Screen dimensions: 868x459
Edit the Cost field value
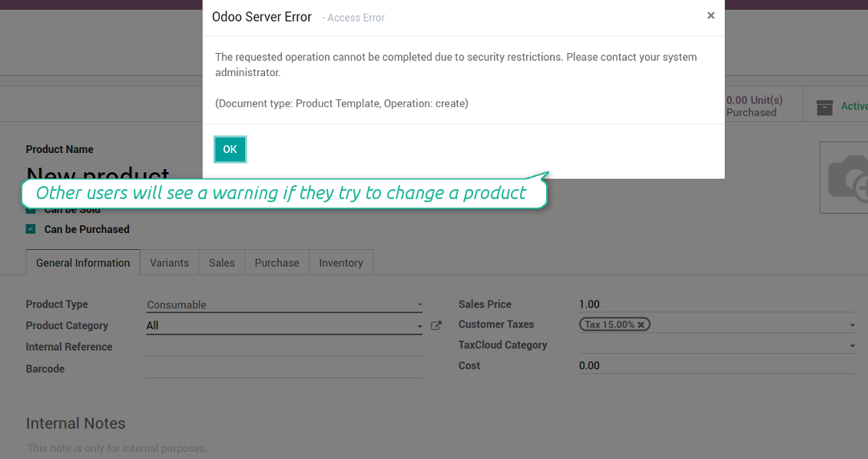pyautogui.click(x=717, y=365)
